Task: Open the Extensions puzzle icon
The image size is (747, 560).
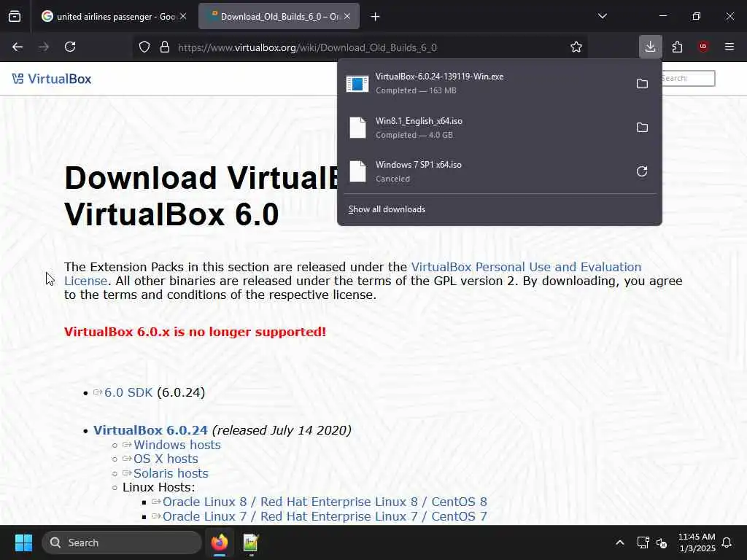Action: [677, 47]
